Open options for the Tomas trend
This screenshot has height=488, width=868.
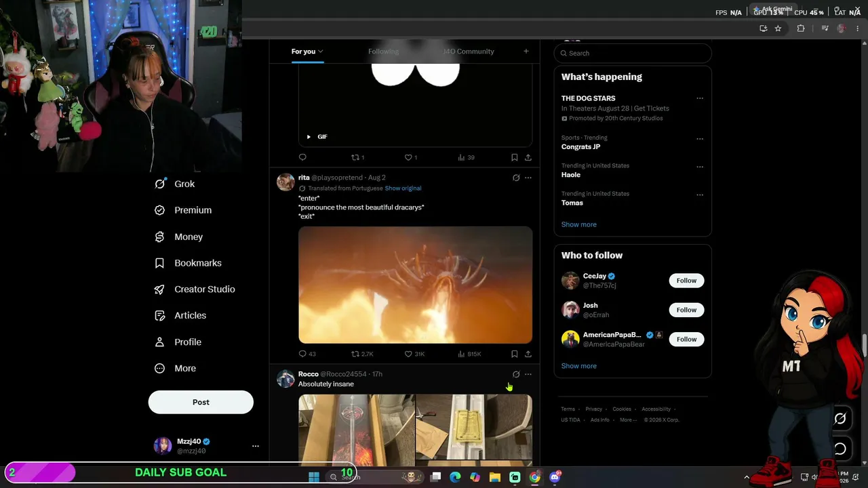[x=700, y=195]
